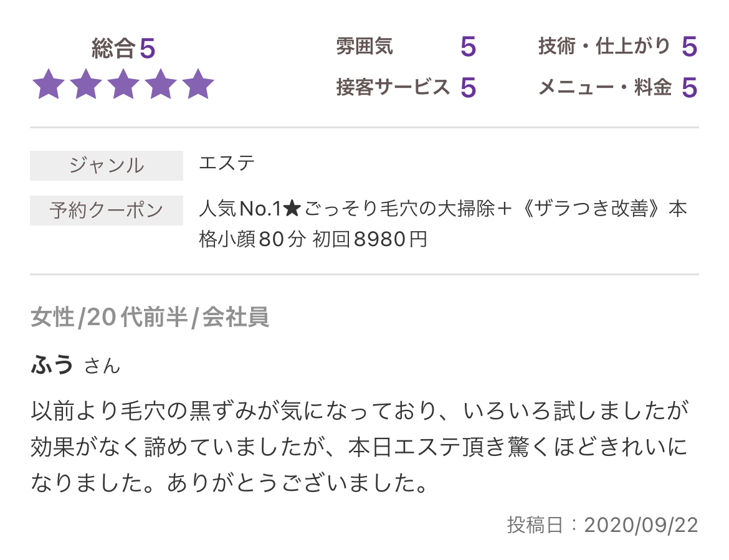Click the first purple rating star
729x560 pixels.
coord(49,85)
